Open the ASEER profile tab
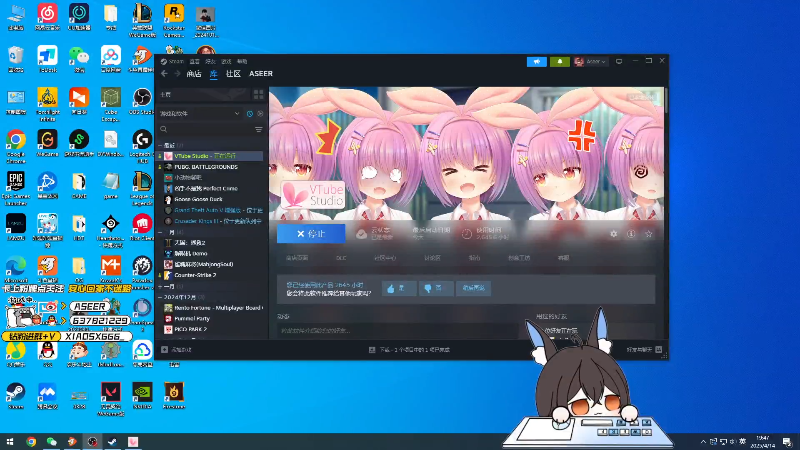 click(261, 74)
